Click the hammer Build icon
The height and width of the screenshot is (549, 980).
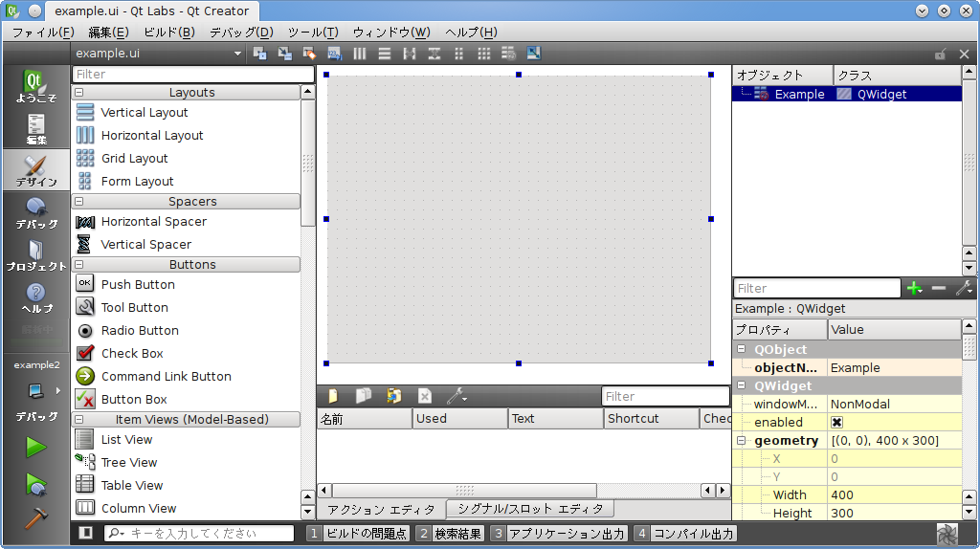point(35,516)
